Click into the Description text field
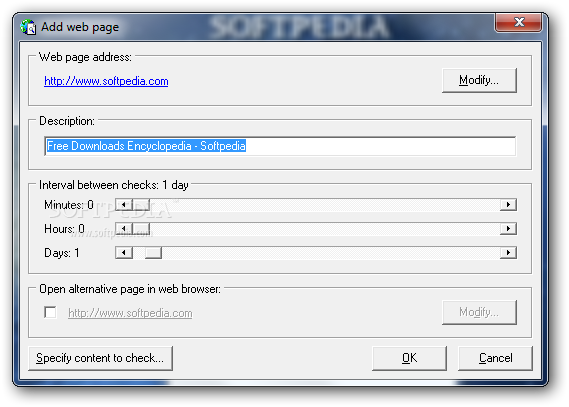The width and height of the screenshot is (569, 407). coord(280,146)
